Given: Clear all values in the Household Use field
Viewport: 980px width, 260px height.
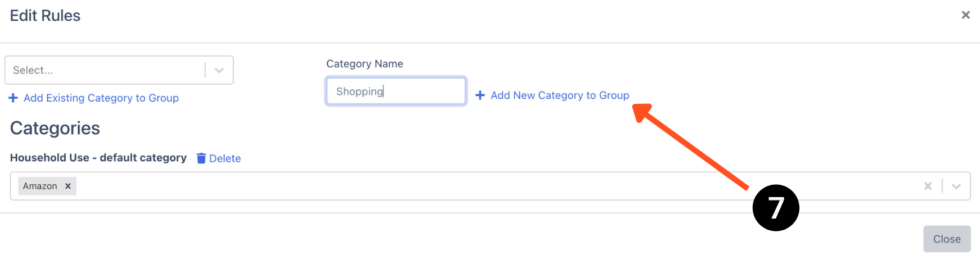Looking at the screenshot, I should click(928, 186).
